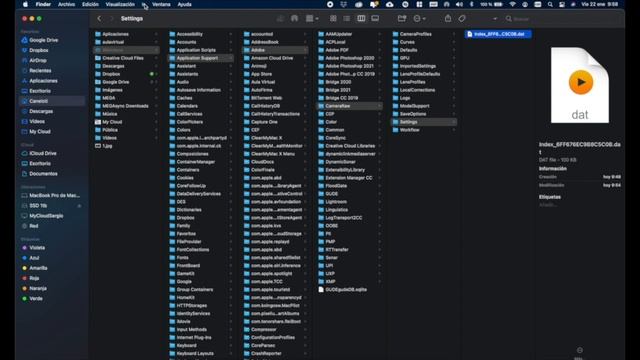Click the tag icon in the toolbar
The image size is (640, 360).
462,19
